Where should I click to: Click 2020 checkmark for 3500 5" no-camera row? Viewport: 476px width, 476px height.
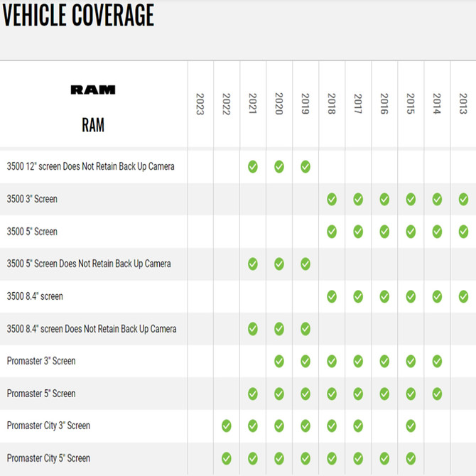point(279,264)
